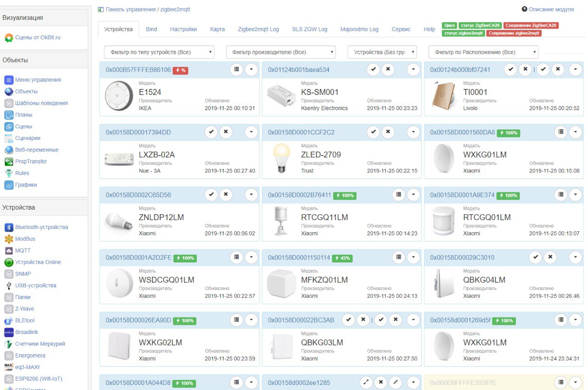Click the expand arrows icon on 0x00158d0002ee1285
The image size is (588, 390).
(x=366, y=383)
